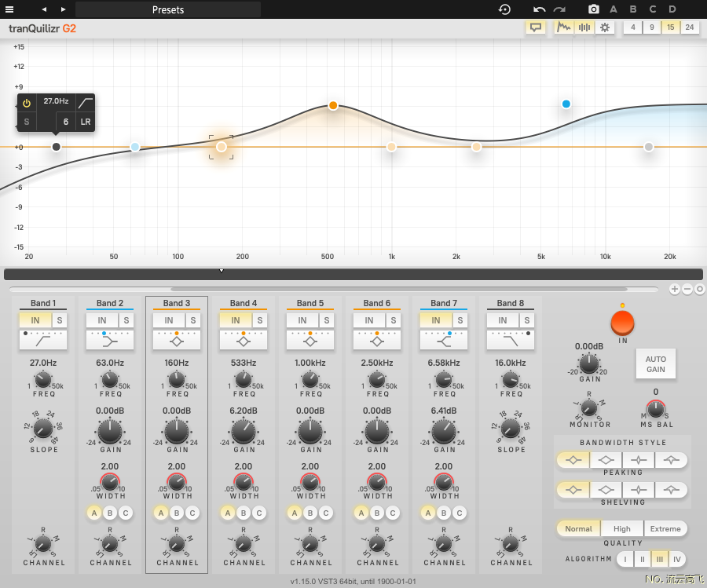Set display range to 4

coord(633,27)
